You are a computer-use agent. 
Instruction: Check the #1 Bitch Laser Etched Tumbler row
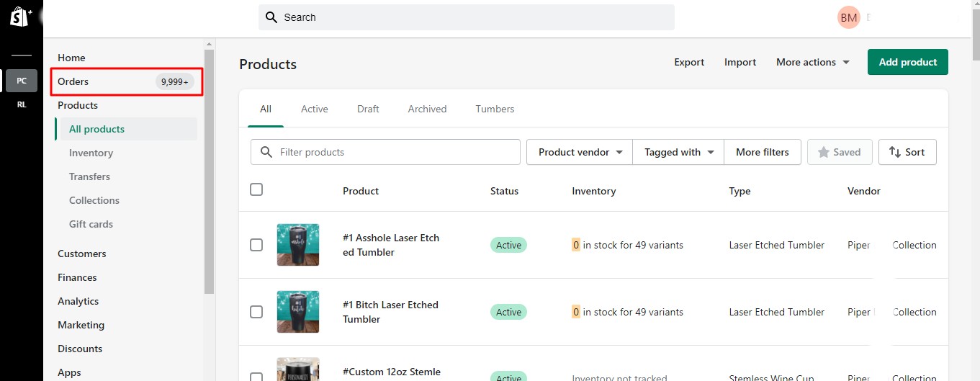point(256,312)
